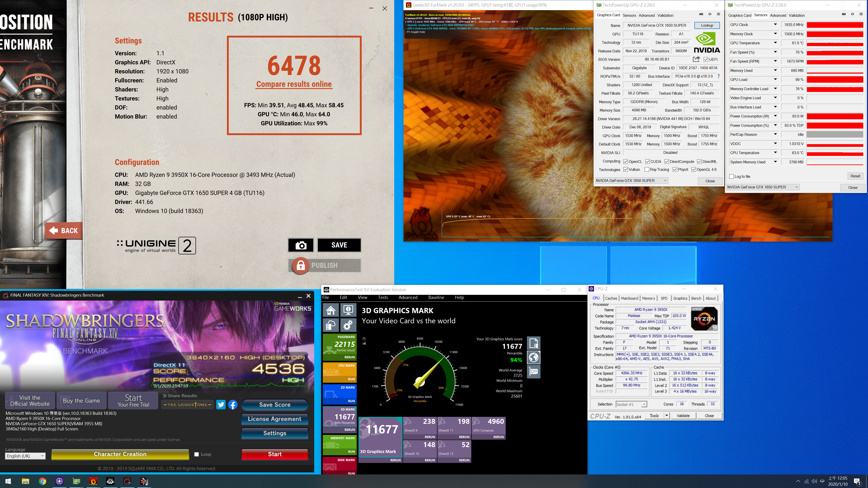Viewport: 868px width, 488px height.
Task: Expand Power Consumption (W) sensor dropdown
Action: pyautogui.click(x=775, y=116)
